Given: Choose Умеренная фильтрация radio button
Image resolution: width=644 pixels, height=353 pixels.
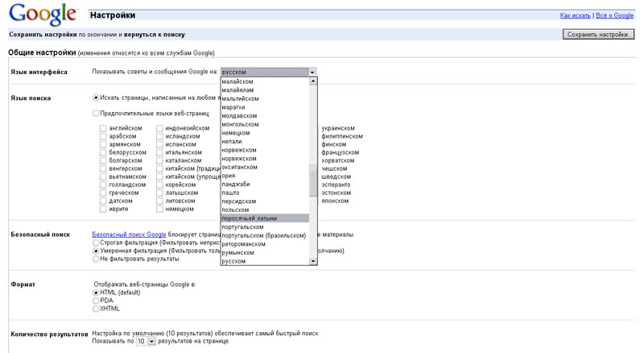Looking at the screenshot, I should [x=96, y=251].
